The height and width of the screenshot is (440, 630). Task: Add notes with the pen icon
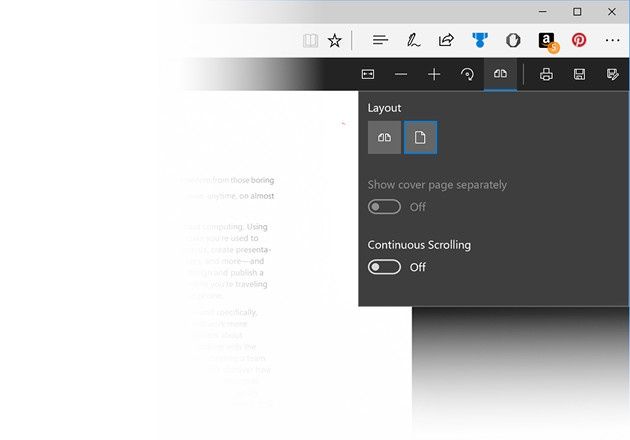coord(413,41)
